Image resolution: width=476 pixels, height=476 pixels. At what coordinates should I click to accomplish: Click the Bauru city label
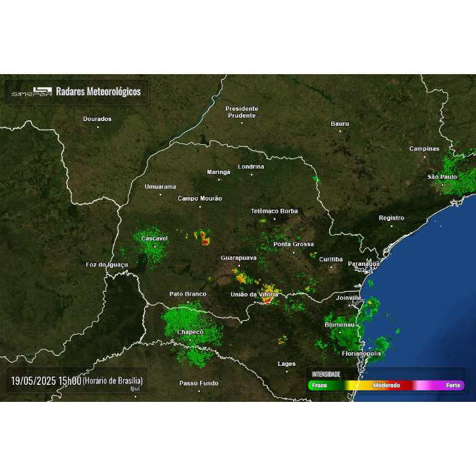[340, 124]
